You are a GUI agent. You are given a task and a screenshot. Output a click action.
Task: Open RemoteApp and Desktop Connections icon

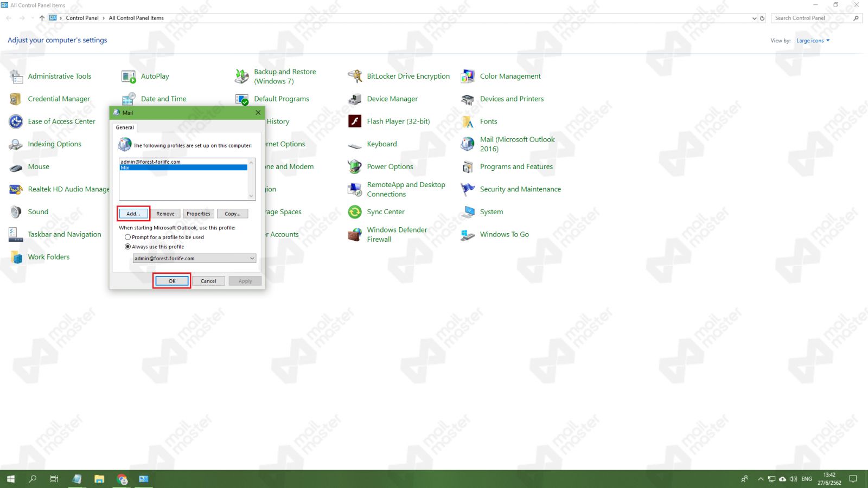point(355,189)
